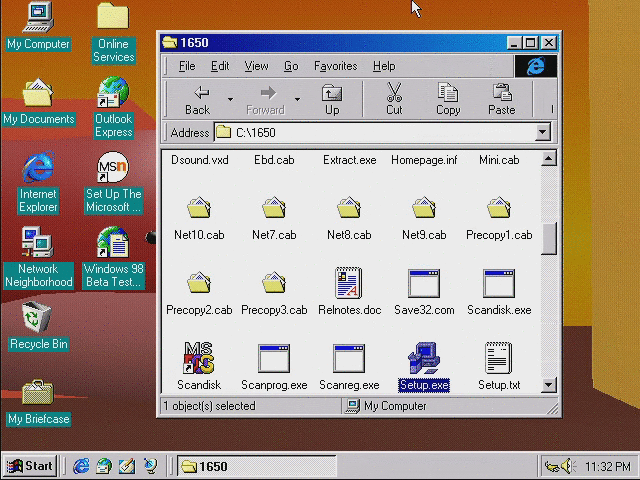
Task: Open the View menu
Action: (256, 66)
